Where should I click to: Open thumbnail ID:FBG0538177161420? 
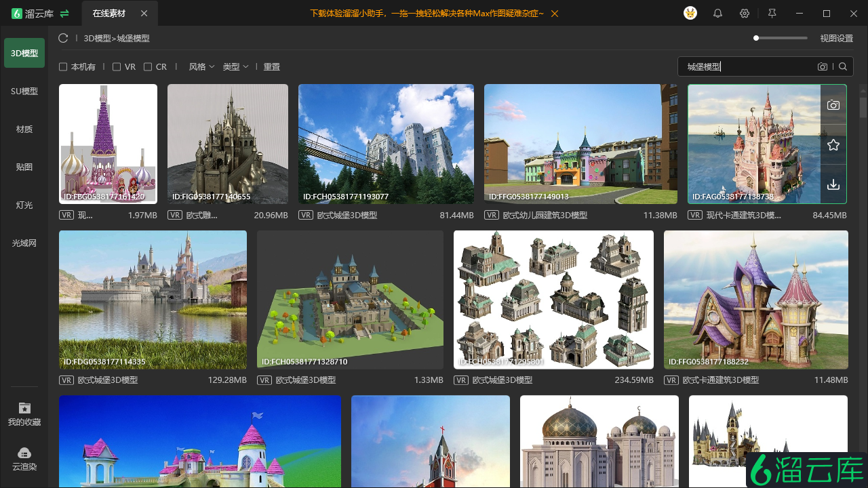[x=108, y=144]
